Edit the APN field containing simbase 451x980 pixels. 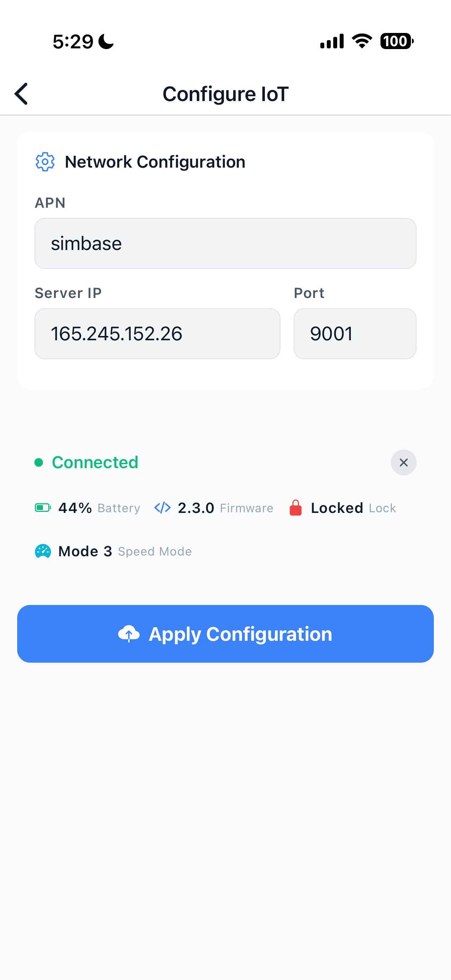225,244
